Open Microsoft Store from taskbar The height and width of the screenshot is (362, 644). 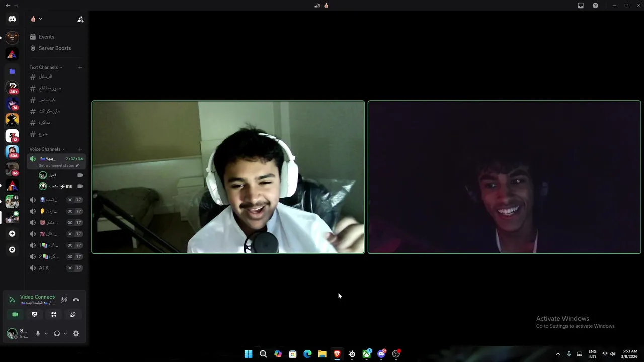pos(293,354)
